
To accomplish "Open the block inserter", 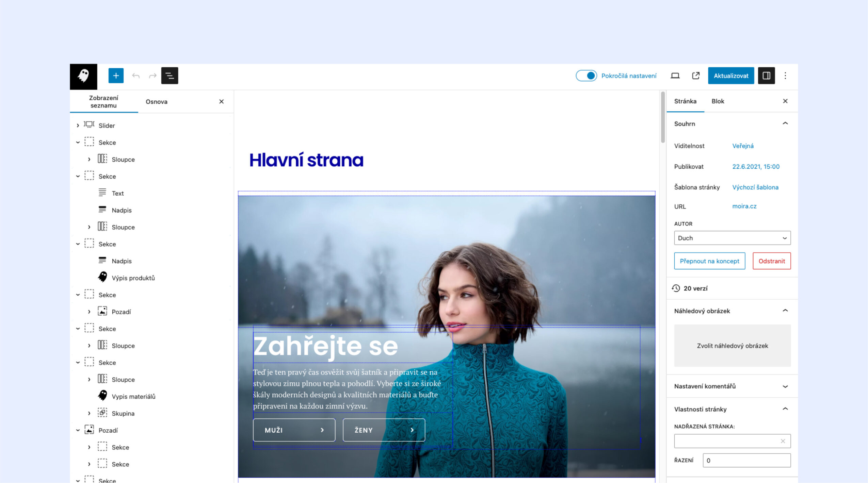I will tap(116, 76).
